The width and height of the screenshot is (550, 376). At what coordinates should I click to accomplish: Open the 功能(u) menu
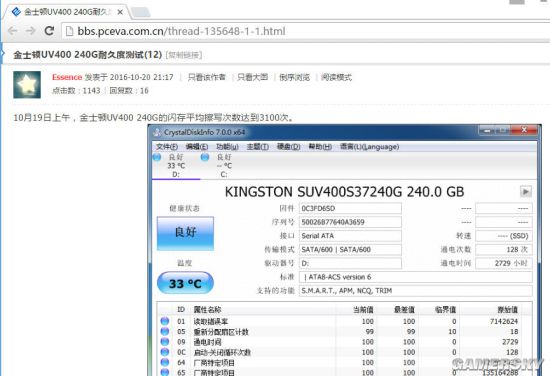(227, 147)
